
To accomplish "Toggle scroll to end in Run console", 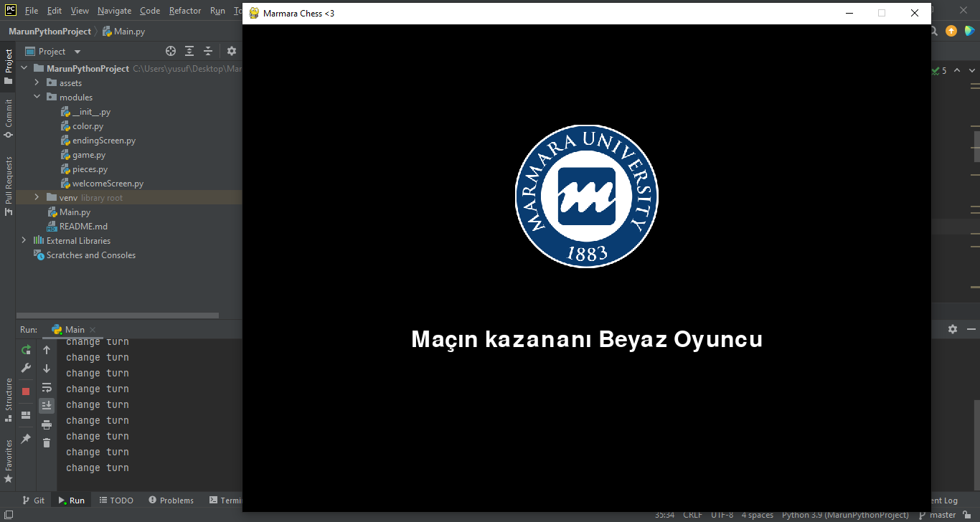I will click(47, 406).
